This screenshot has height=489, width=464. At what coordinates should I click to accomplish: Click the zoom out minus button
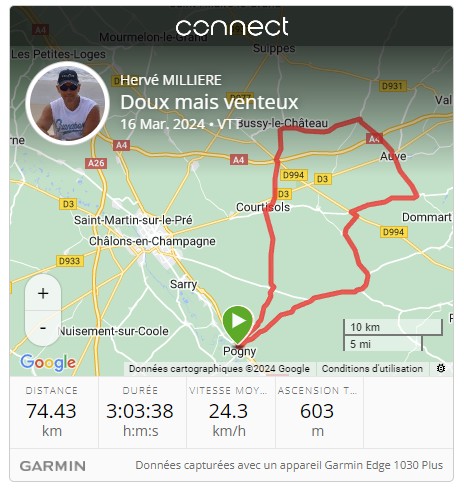43,328
